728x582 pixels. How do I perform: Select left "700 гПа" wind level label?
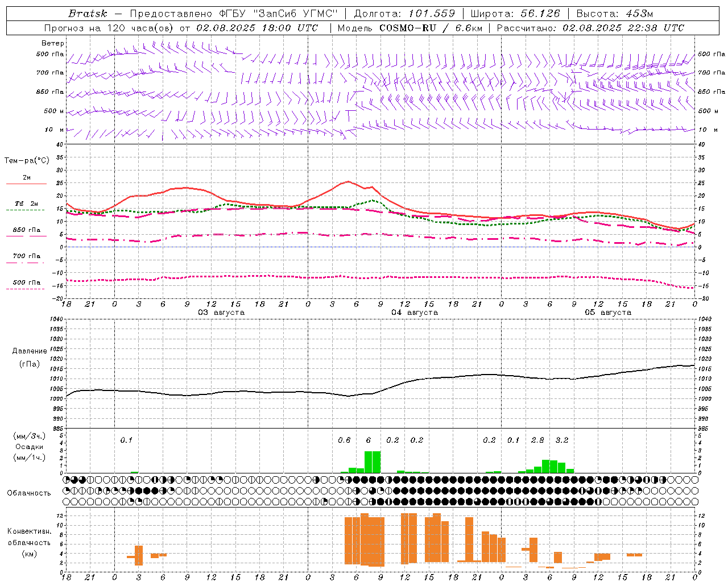click(x=50, y=73)
